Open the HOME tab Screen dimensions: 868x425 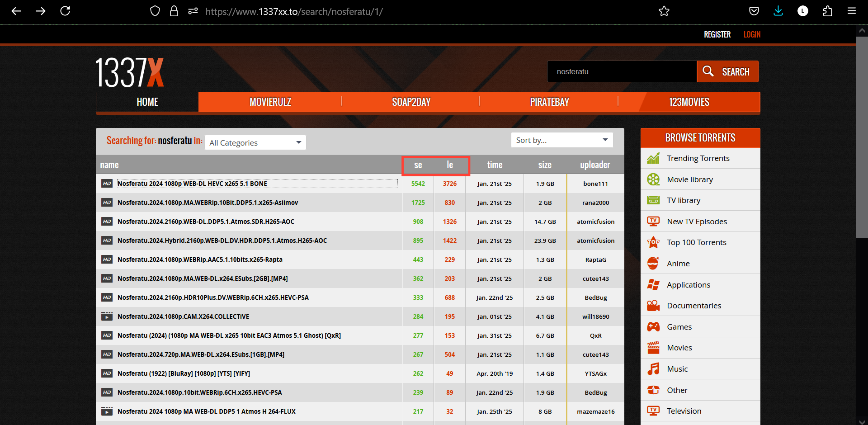[x=147, y=102]
